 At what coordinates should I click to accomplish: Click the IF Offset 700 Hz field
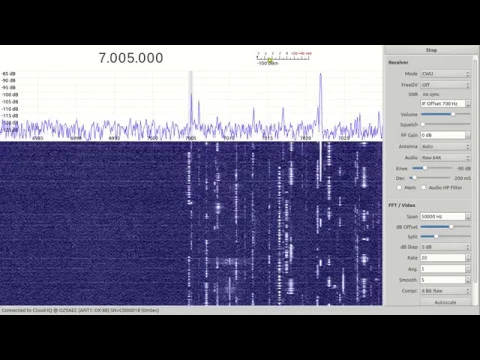[x=443, y=104]
